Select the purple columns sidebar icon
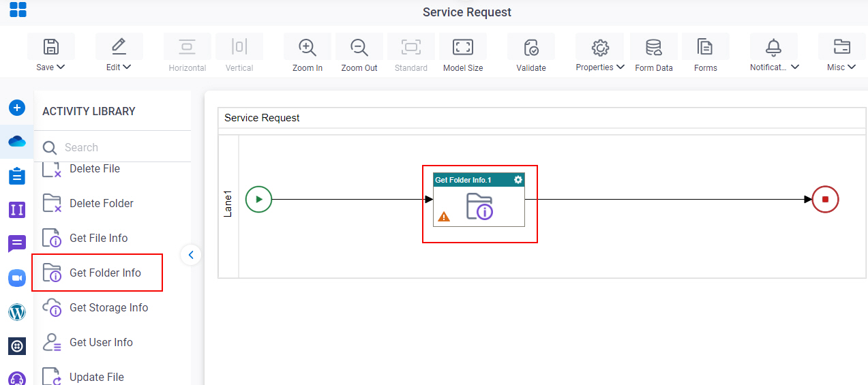The height and width of the screenshot is (385, 868). pos(17,209)
